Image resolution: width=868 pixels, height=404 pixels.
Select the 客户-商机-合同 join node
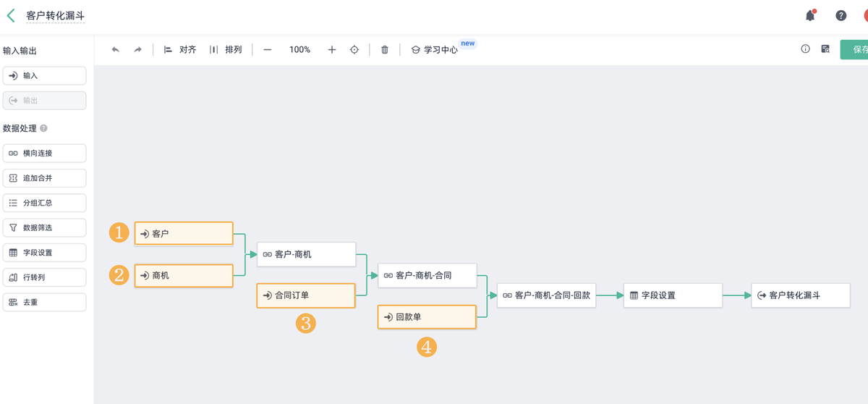tap(427, 275)
